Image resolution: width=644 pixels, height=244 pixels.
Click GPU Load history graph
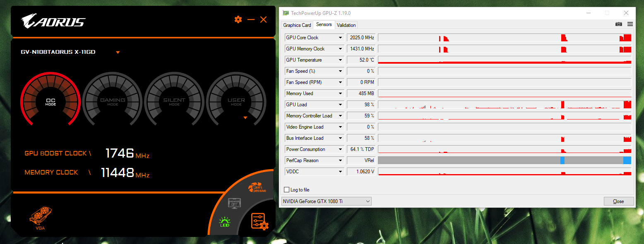tap(505, 105)
